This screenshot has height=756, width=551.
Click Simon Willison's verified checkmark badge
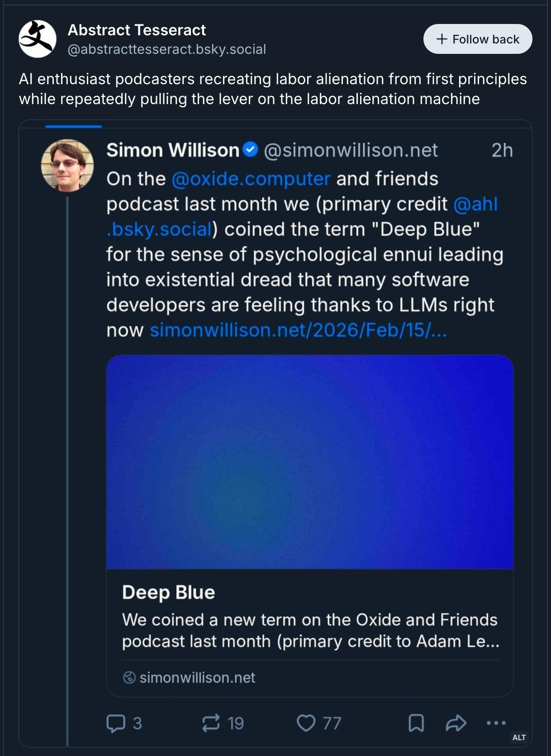tap(251, 149)
